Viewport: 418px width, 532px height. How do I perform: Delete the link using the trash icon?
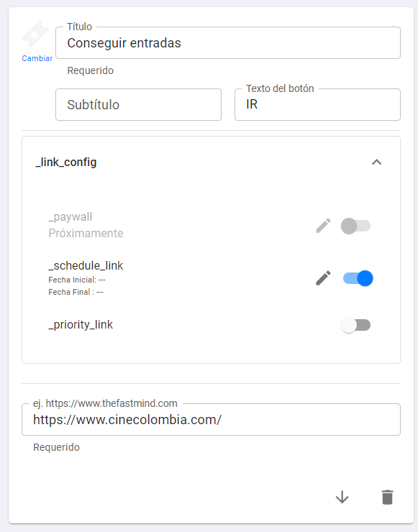388,497
